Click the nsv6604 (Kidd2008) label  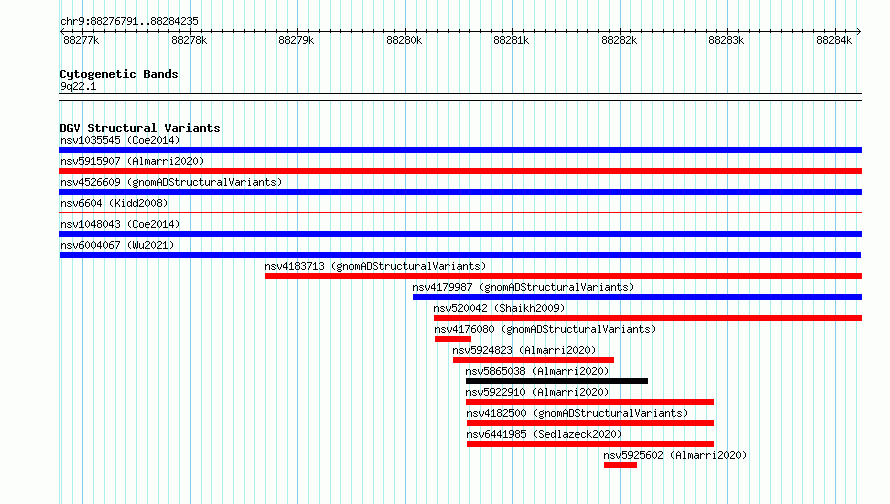tap(114, 203)
